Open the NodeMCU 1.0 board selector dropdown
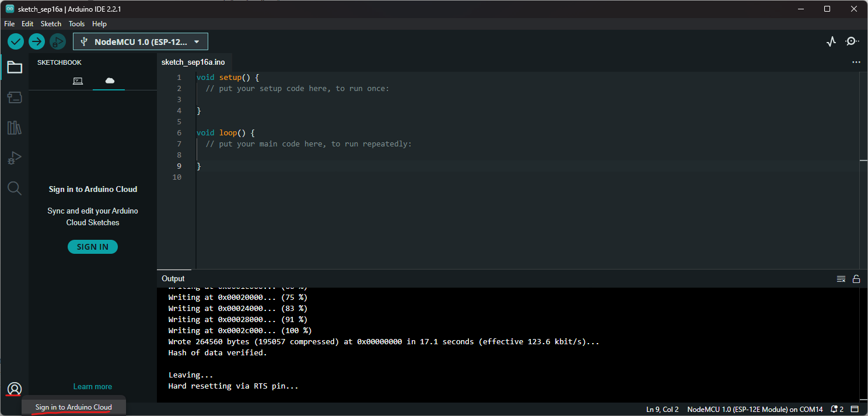The image size is (868, 416). point(141,41)
